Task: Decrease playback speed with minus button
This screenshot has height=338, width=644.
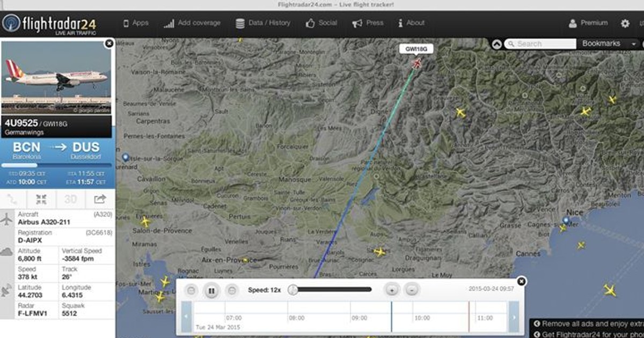Action: click(412, 290)
